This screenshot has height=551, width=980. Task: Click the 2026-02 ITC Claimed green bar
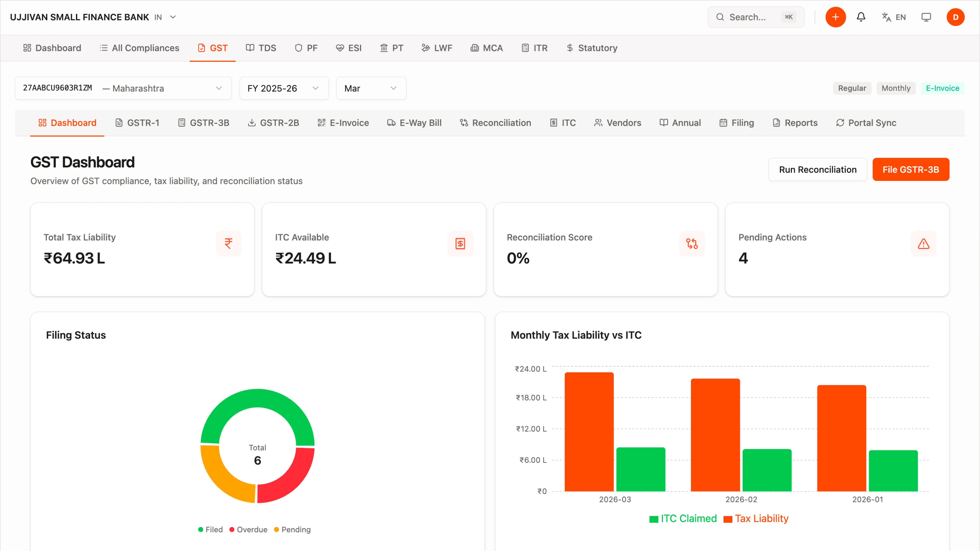[x=767, y=470]
